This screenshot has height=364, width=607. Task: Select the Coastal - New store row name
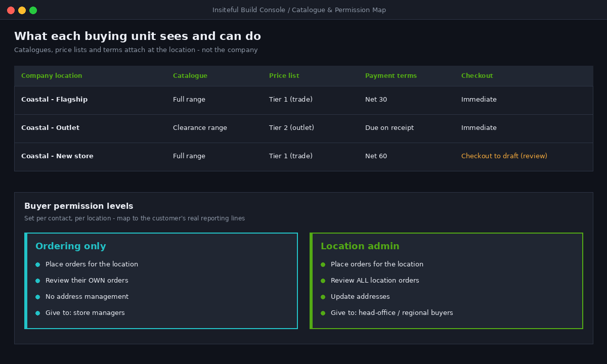[x=58, y=156]
